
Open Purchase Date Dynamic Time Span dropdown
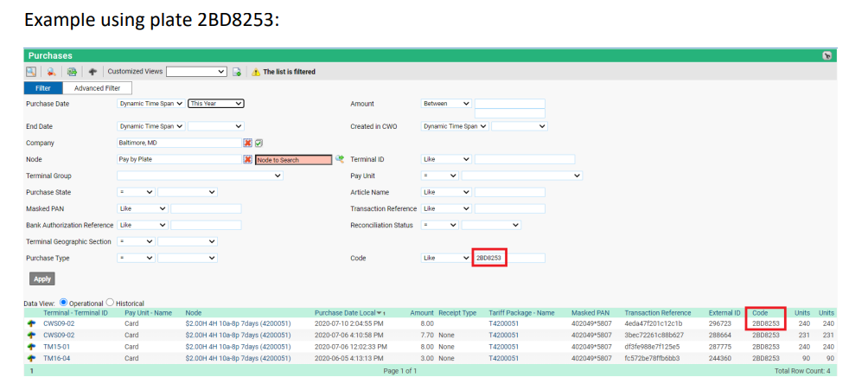pyautogui.click(x=151, y=104)
